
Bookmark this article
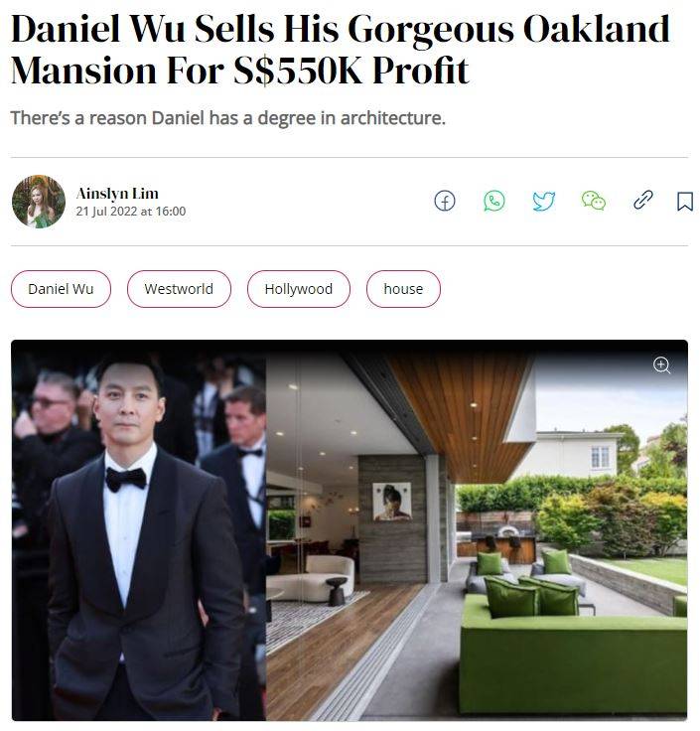[x=685, y=202]
